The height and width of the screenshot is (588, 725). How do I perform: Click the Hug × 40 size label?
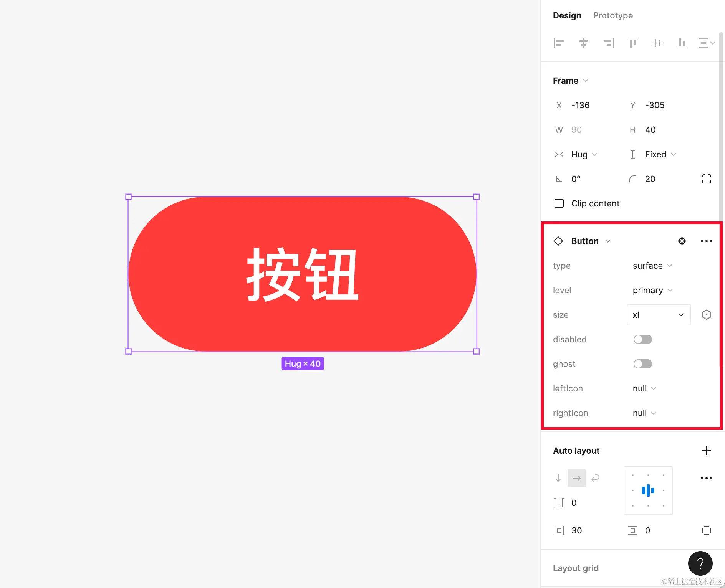click(x=303, y=363)
